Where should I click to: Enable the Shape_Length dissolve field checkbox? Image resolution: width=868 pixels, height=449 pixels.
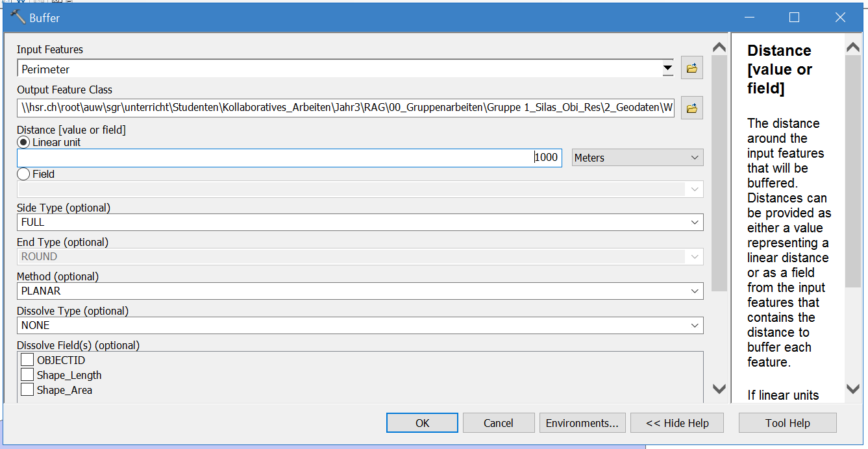pos(27,375)
